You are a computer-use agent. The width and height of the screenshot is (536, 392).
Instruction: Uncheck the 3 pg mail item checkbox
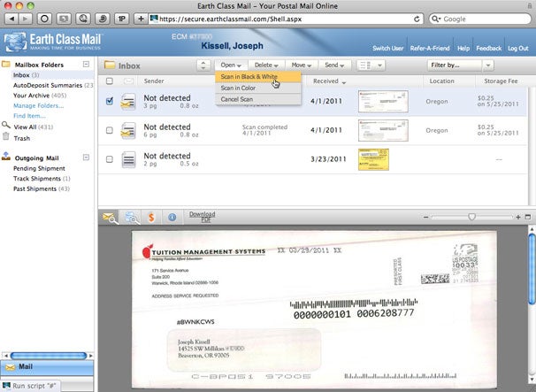pyautogui.click(x=110, y=101)
